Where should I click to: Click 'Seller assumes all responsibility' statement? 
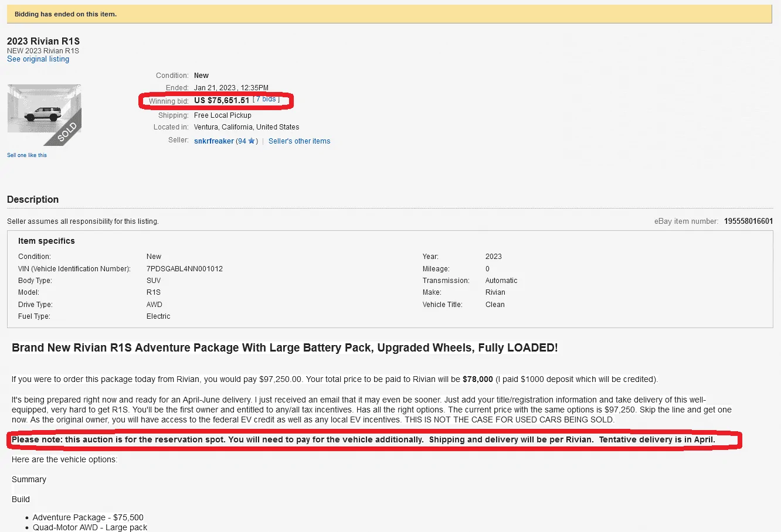click(83, 221)
